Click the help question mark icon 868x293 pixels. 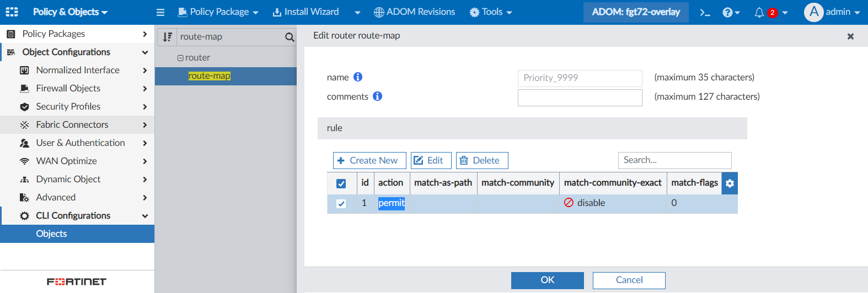[x=727, y=12]
